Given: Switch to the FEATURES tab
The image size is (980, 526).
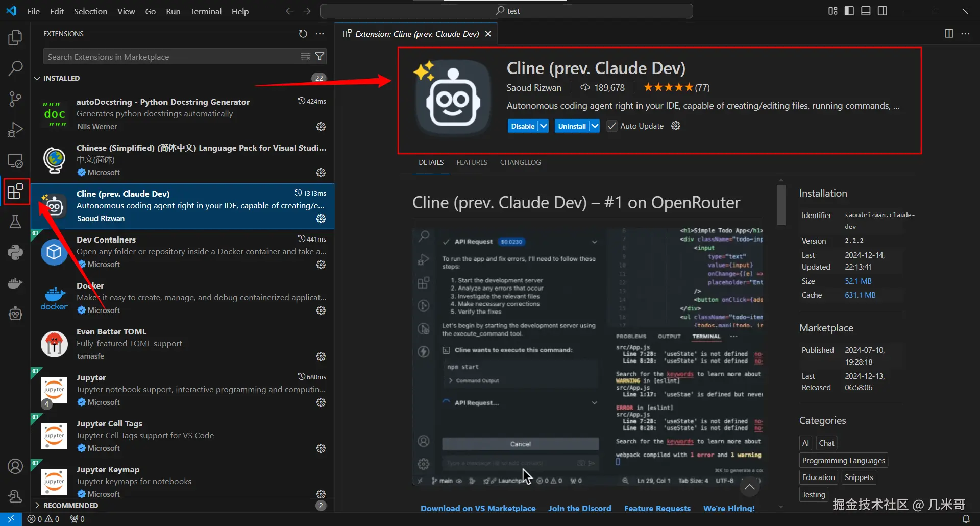Looking at the screenshot, I should pyautogui.click(x=472, y=162).
